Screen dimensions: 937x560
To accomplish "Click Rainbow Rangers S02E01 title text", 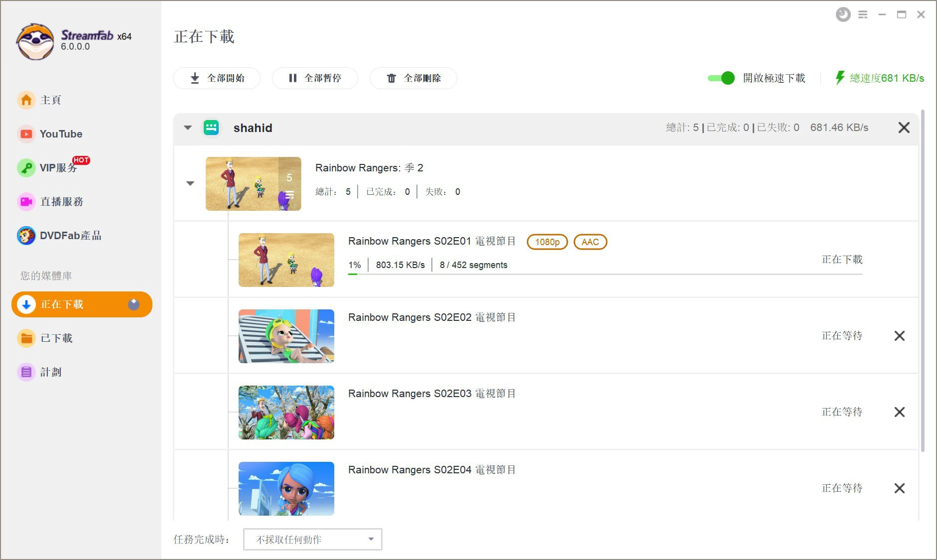I will coord(432,242).
